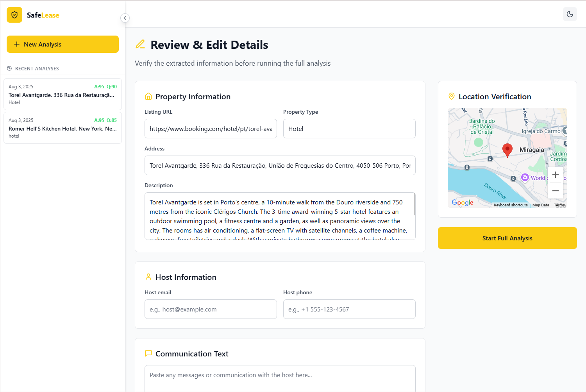The width and height of the screenshot is (586, 392).
Task: Click the A:95 Q:90 score text
Action: point(105,87)
